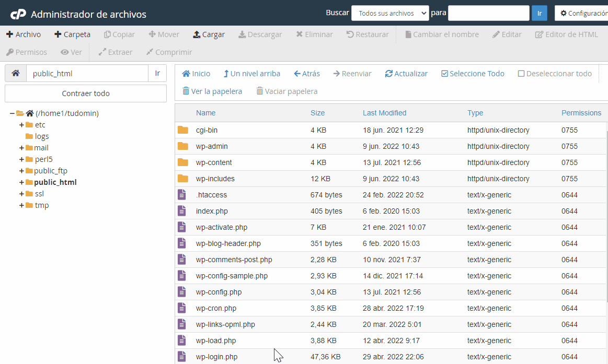Focus the search text field next to para
This screenshot has width=608, height=364.
[489, 13]
